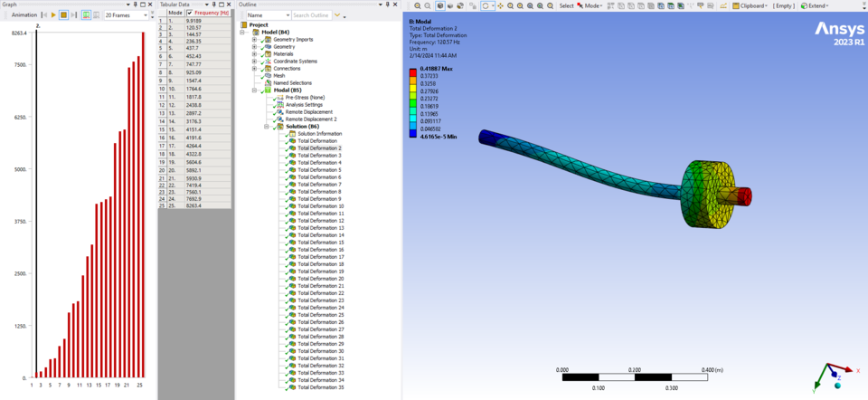
Task: Click the Project root icon
Action: 244,25
